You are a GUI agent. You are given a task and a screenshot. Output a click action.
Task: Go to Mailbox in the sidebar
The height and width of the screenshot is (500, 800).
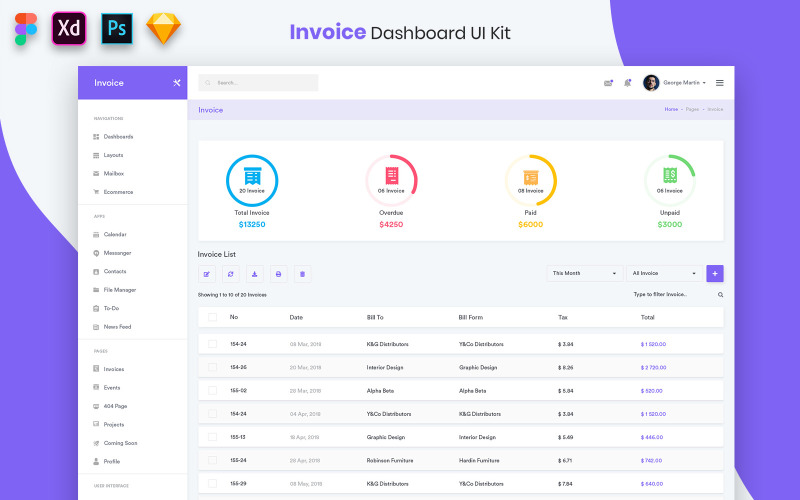[113, 173]
